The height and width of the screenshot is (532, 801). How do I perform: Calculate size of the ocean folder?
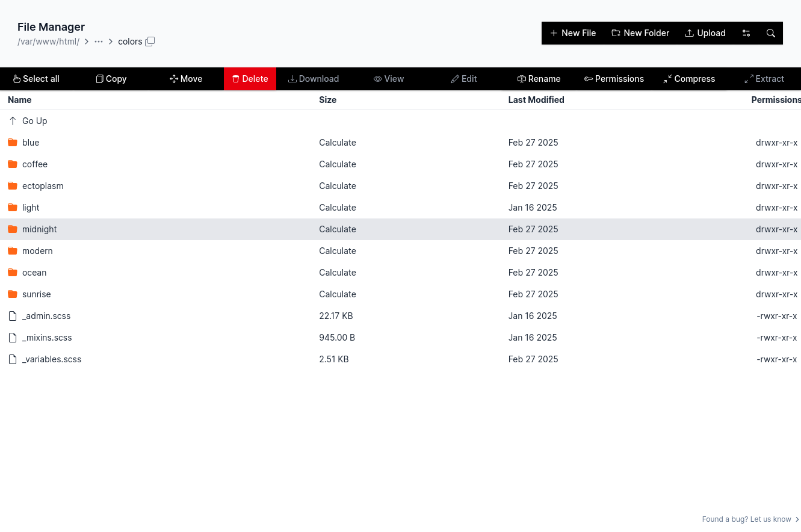coord(337,273)
